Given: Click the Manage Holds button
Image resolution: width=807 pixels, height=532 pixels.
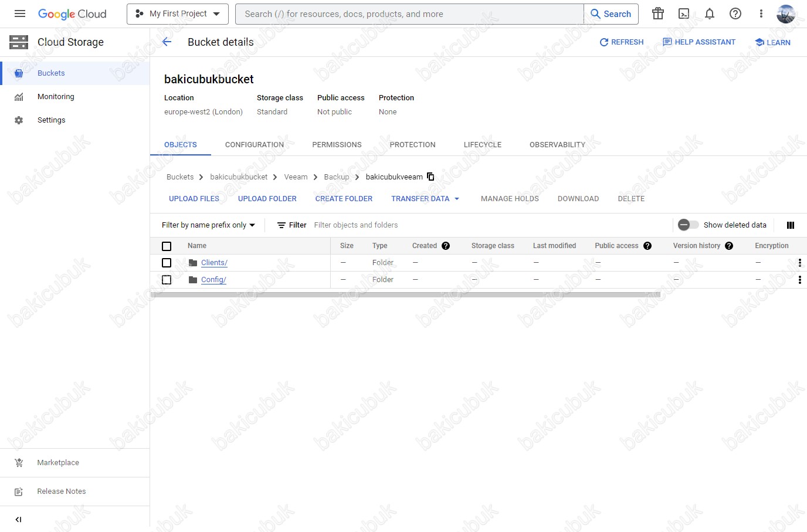Looking at the screenshot, I should pyautogui.click(x=510, y=199).
